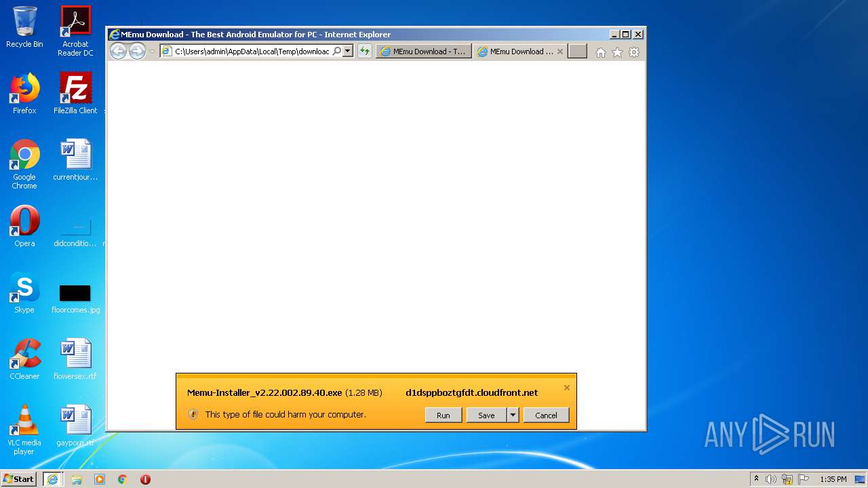Go back in Internet Explorer
Image resolution: width=868 pixels, height=488 pixels.
click(118, 51)
